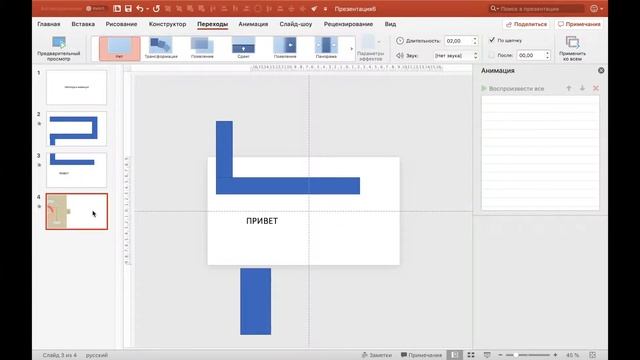Click the clock icon beside Длительность
Image resolution: width=640 pixels, height=360 pixels.
coord(400,41)
